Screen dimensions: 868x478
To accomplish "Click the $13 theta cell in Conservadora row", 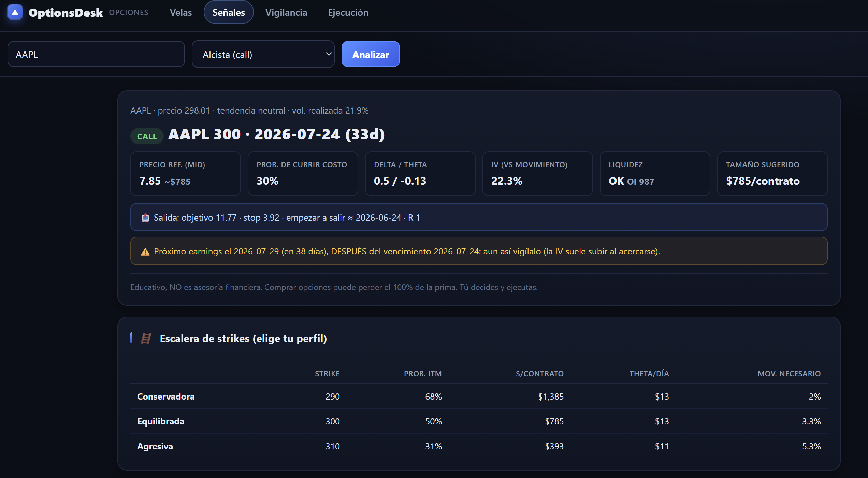I will [662, 397].
